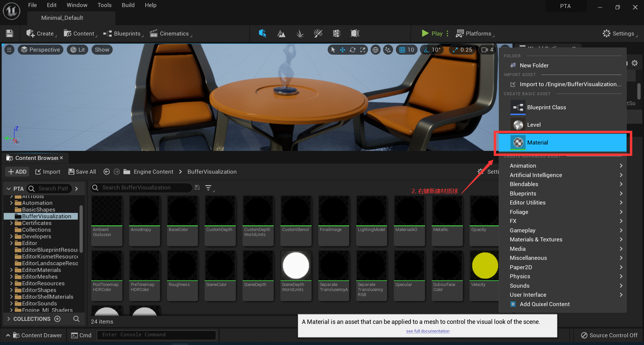
Task: Click the search icon in Collections panel
Action: point(76,319)
